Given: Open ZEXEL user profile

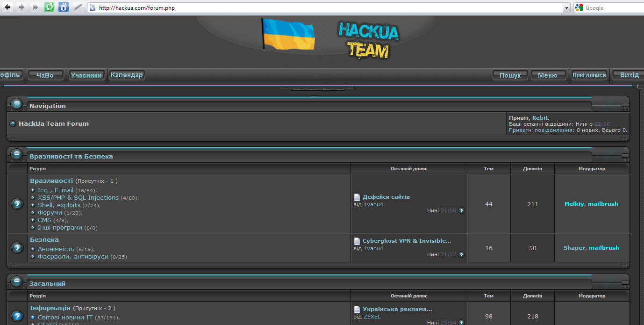Looking at the screenshot, I should click(372, 317).
